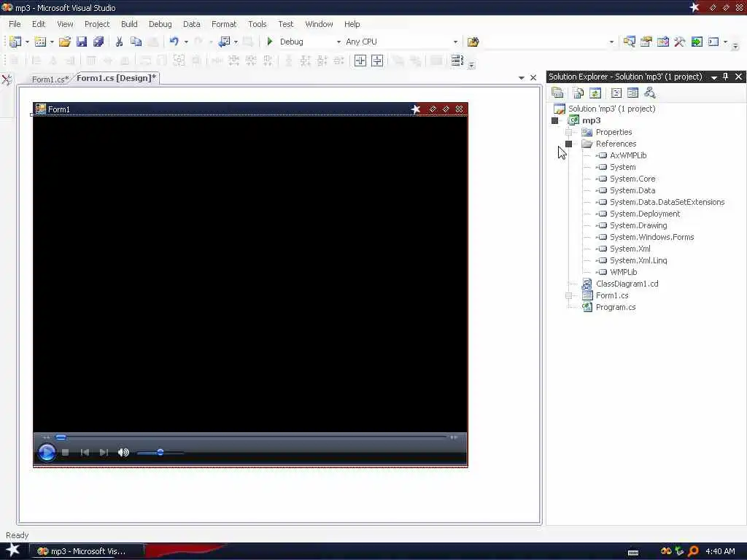Switch to the Form1.cs code tab
This screenshot has height=560, width=747.
pos(50,79)
